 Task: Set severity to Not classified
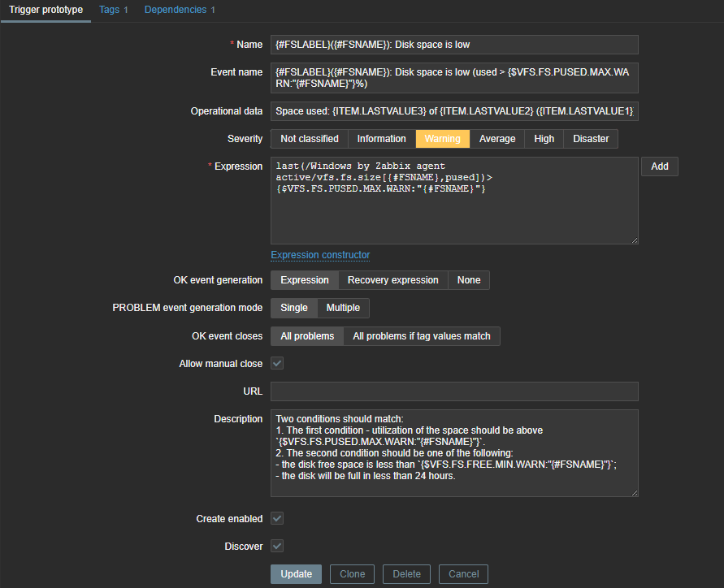310,139
